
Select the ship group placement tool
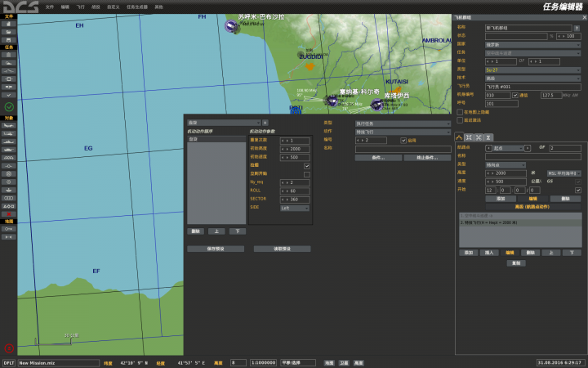pos(9,142)
